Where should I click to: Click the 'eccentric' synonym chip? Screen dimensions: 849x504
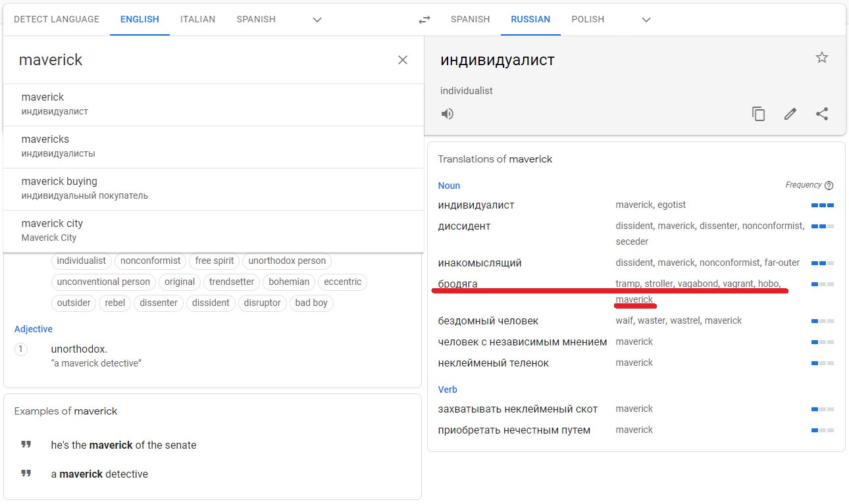343,282
